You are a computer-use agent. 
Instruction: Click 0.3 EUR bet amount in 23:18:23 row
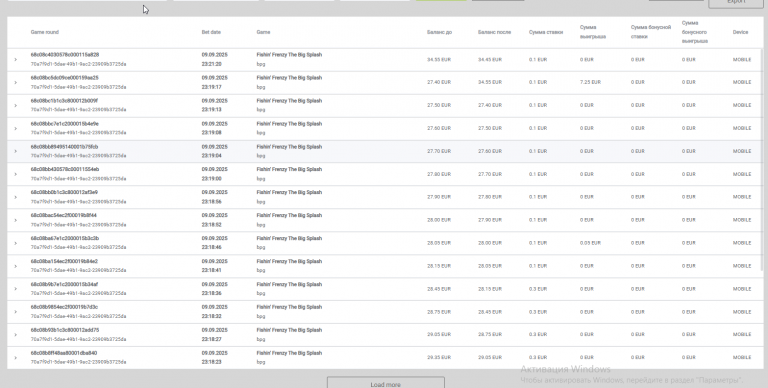coord(537,358)
